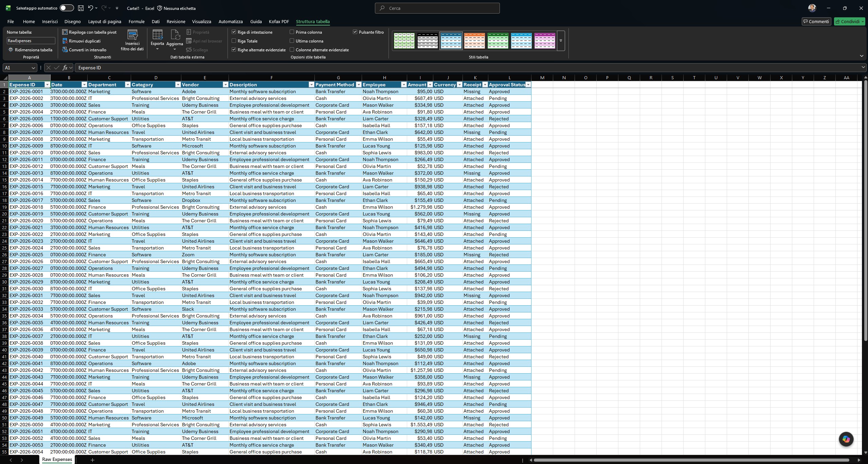Click the Undo arrow icon
This screenshot has width=868, height=464.
tap(90, 8)
